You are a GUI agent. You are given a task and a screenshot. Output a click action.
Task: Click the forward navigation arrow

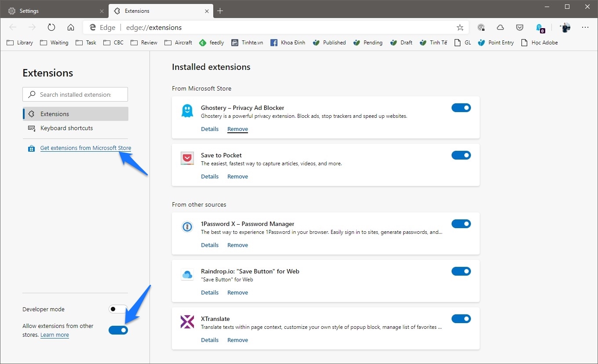point(32,27)
